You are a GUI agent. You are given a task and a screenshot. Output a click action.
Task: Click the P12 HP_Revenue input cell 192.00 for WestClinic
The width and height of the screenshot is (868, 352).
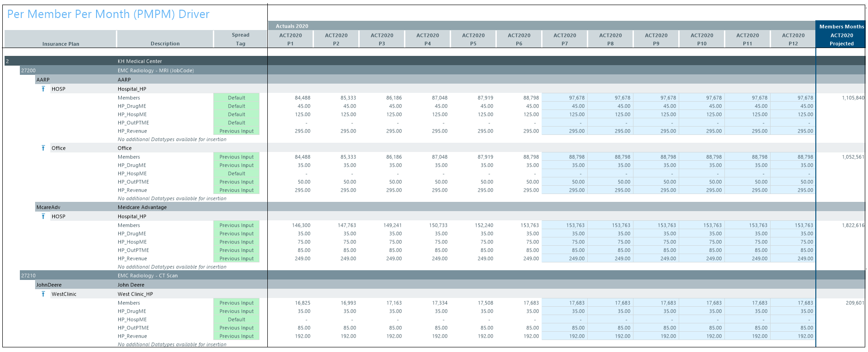[793, 336]
